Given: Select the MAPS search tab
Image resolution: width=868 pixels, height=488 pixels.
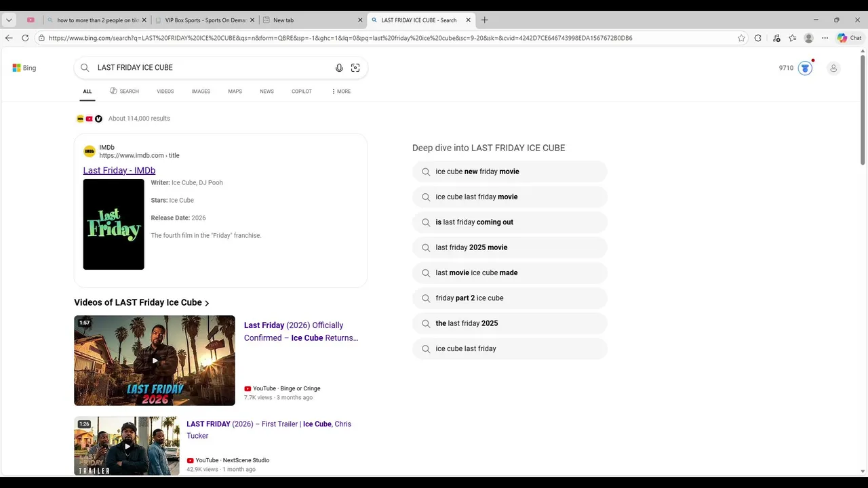Looking at the screenshot, I should click(235, 91).
